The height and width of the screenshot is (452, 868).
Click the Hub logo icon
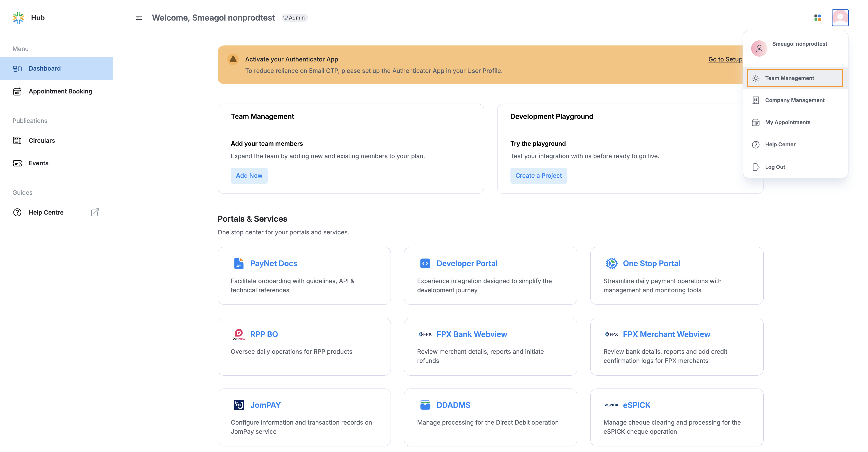19,18
